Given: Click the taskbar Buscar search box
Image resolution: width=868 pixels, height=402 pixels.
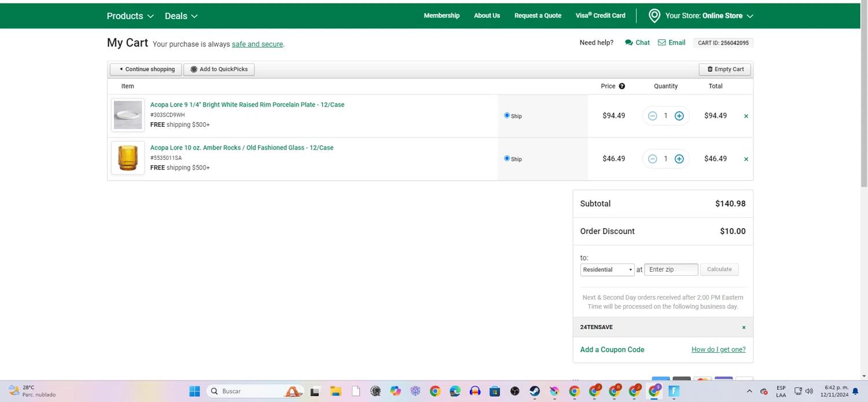Looking at the screenshot, I should point(255,392).
